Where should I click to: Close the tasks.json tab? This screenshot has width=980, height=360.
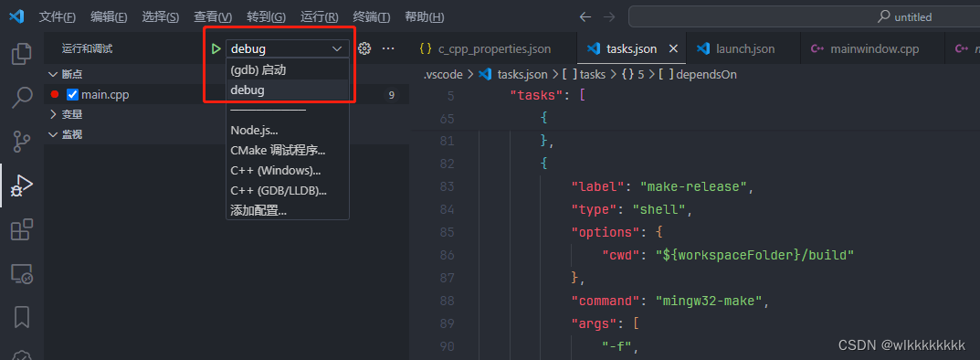673,48
